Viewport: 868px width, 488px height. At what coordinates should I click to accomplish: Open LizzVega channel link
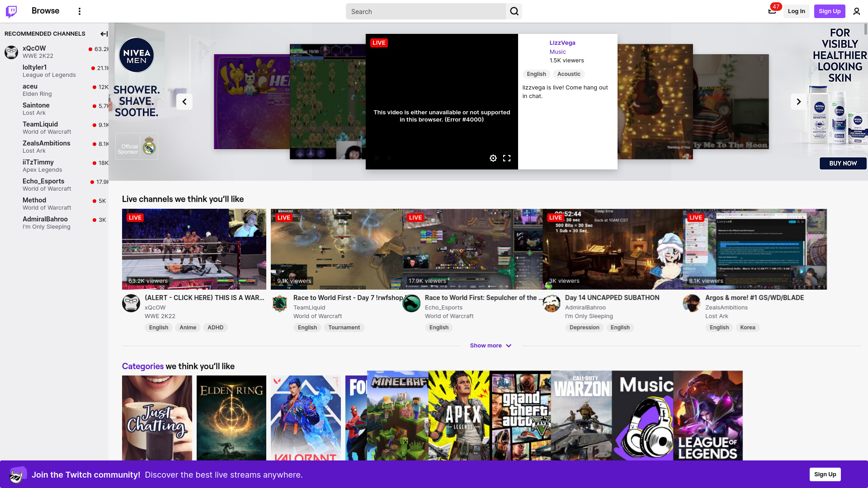pyautogui.click(x=562, y=43)
